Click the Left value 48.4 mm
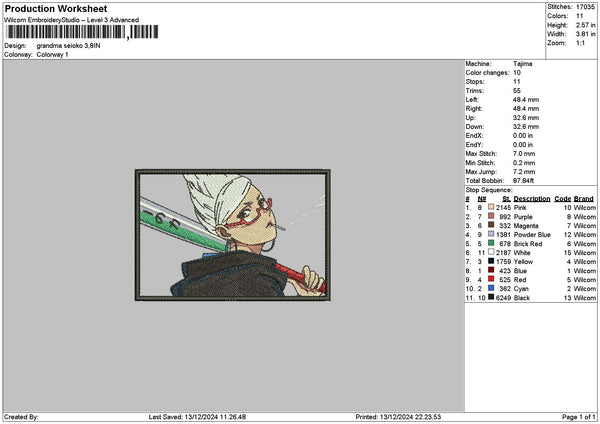Image resolution: width=600 pixels, height=424 pixels. [526, 100]
